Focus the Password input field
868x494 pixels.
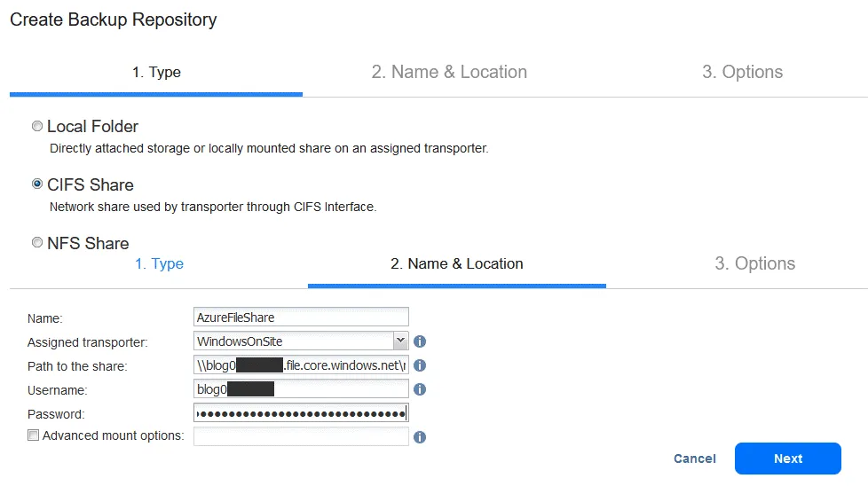301,413
